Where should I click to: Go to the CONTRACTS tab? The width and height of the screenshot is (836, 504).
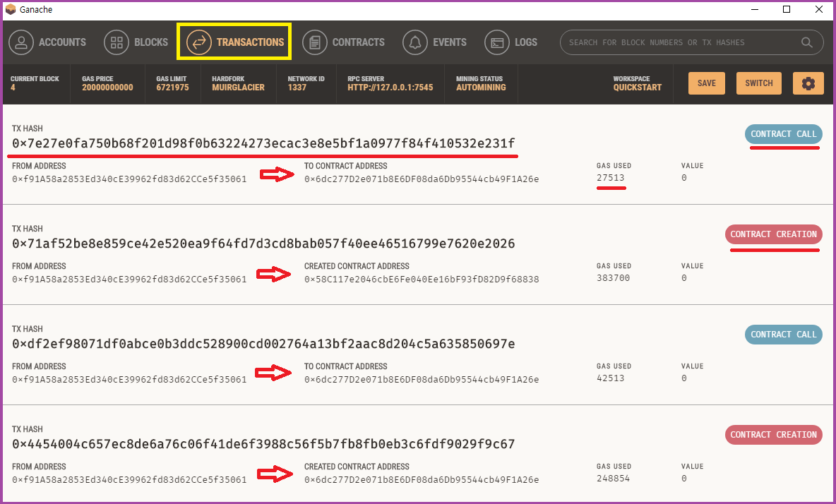coord(358,42)
